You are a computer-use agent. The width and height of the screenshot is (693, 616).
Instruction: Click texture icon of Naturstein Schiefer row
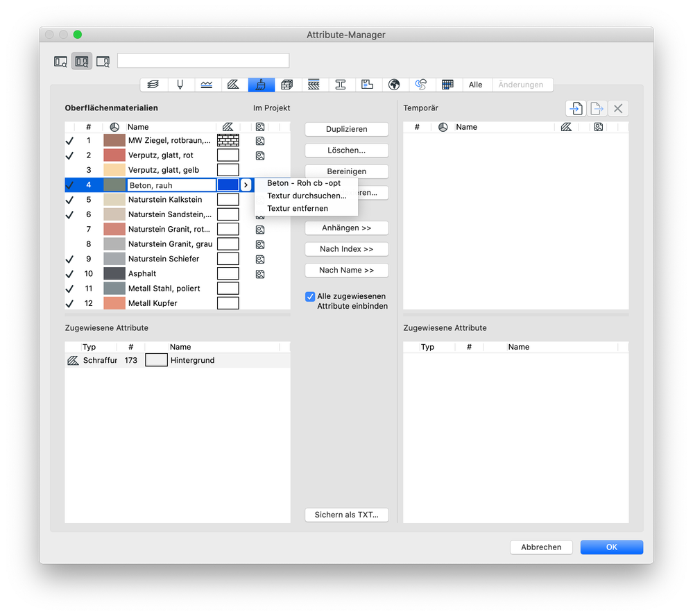coord(260,259)
